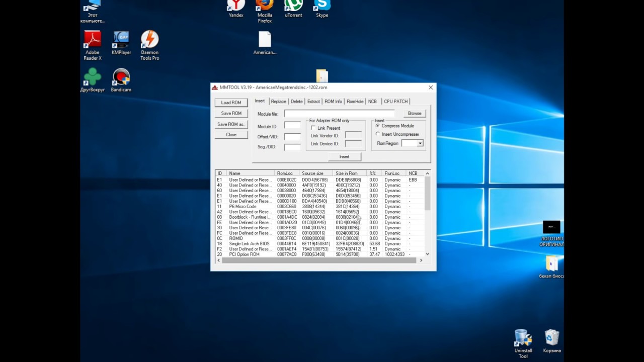Click the vertical scrollbar thumb of module list
This screenshot has height=362, width=644.
428,193
